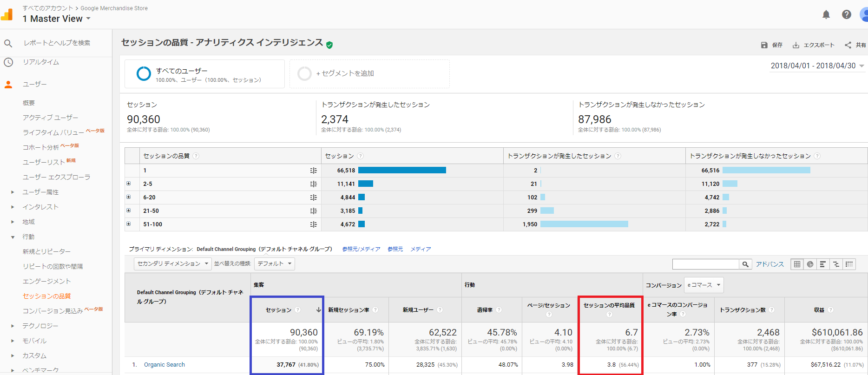Open the セカンダリ ディメンション dropdown
Screen dimensions: 868x375
coord(173,264)
